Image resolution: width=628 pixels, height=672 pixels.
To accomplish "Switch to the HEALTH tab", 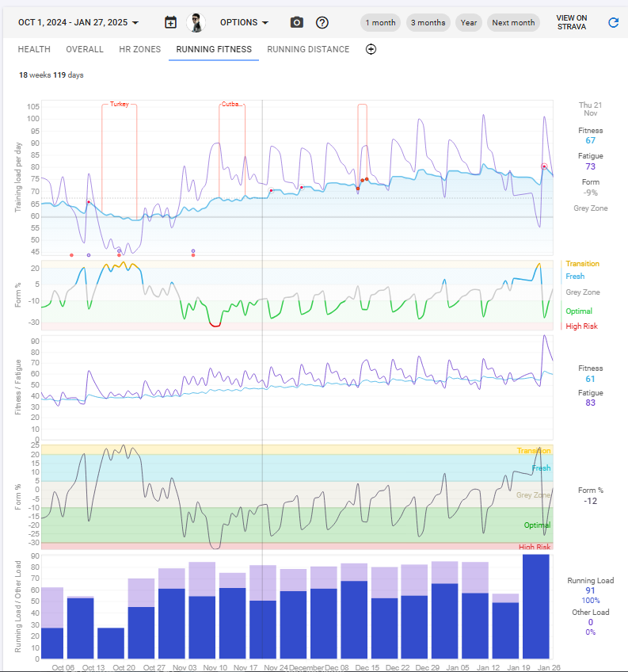I will coord(34,49).
